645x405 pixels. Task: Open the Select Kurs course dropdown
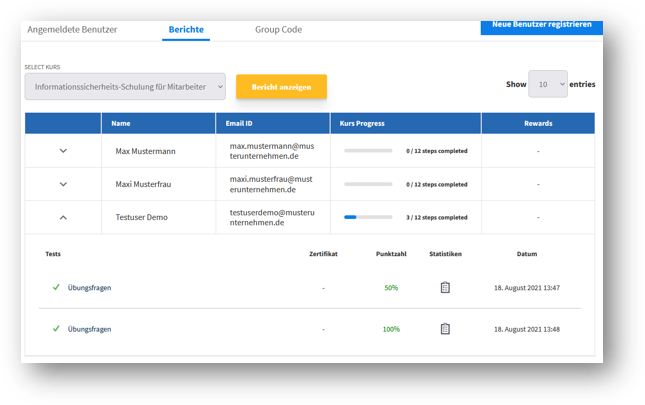[125, 87]
